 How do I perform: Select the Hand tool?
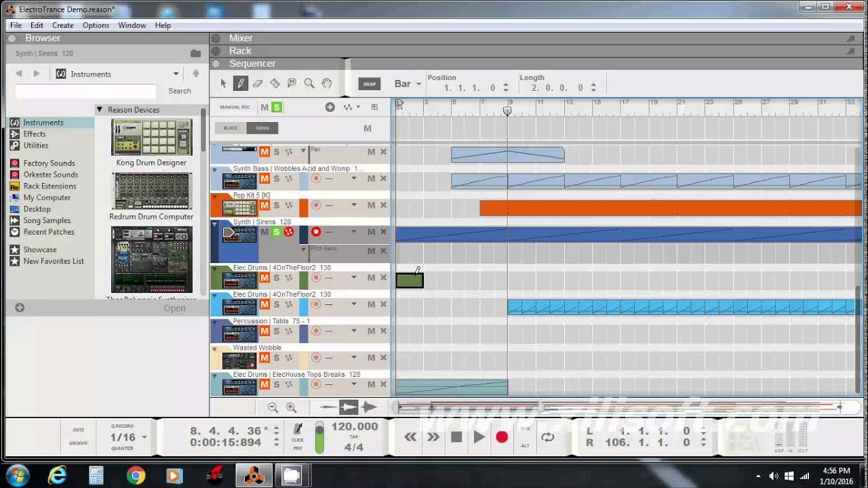point(327,83)
